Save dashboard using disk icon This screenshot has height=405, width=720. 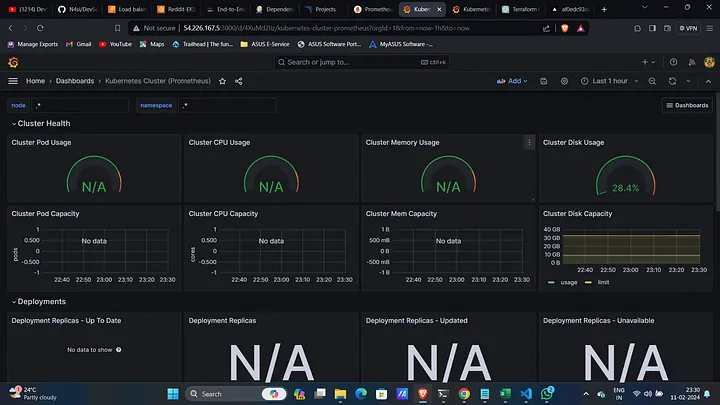point(543,81)
